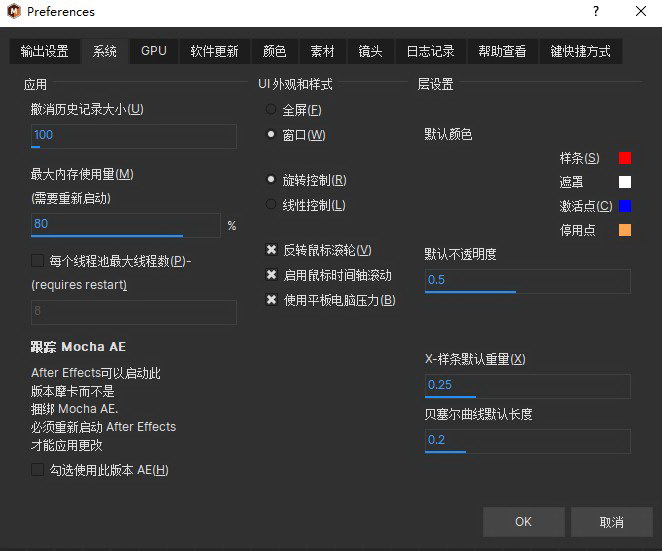Select the 全屏 radio button
Screen dimensions: 662x551
(x=271, y=110)
